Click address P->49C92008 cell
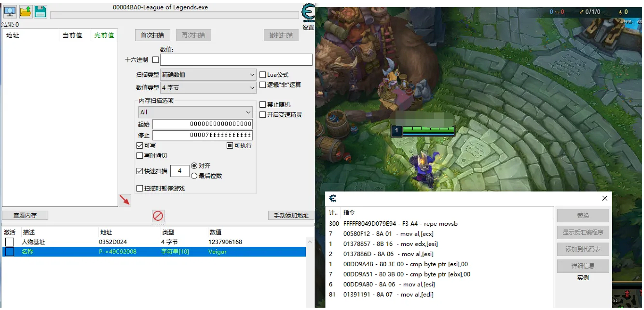The height and width of the screenshot is (310, 644). click(118, 252)
